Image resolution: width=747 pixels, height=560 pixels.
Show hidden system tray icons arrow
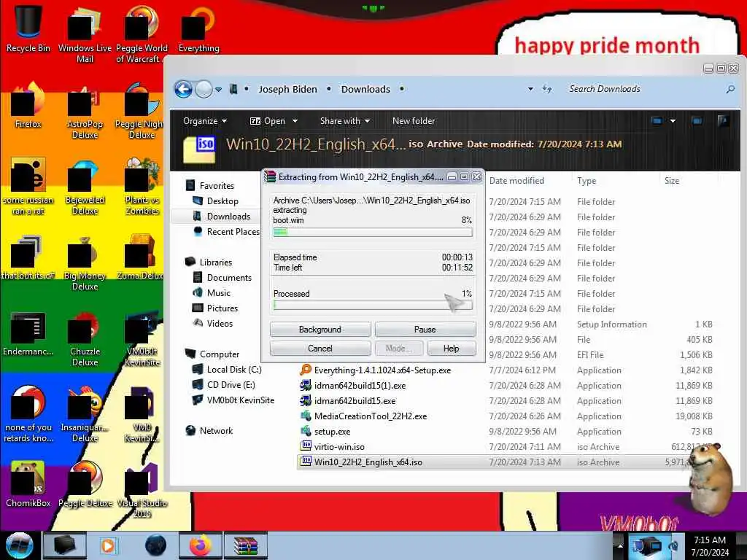pos(620,545)
